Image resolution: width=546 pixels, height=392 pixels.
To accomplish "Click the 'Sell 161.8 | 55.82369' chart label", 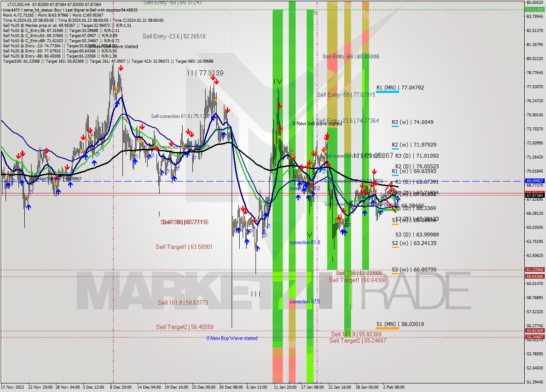I will coord(356,334).
